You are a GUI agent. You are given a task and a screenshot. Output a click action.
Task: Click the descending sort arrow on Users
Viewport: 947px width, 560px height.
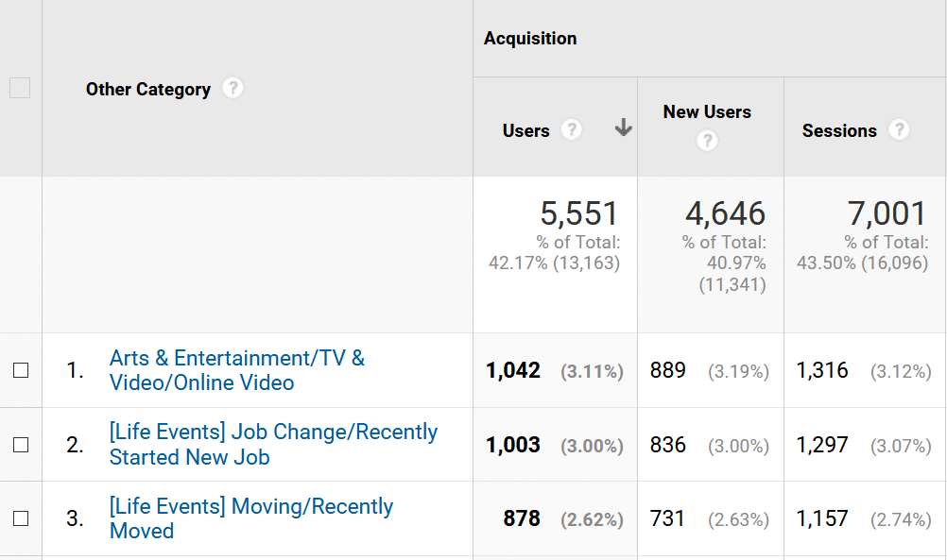[624, 127]
